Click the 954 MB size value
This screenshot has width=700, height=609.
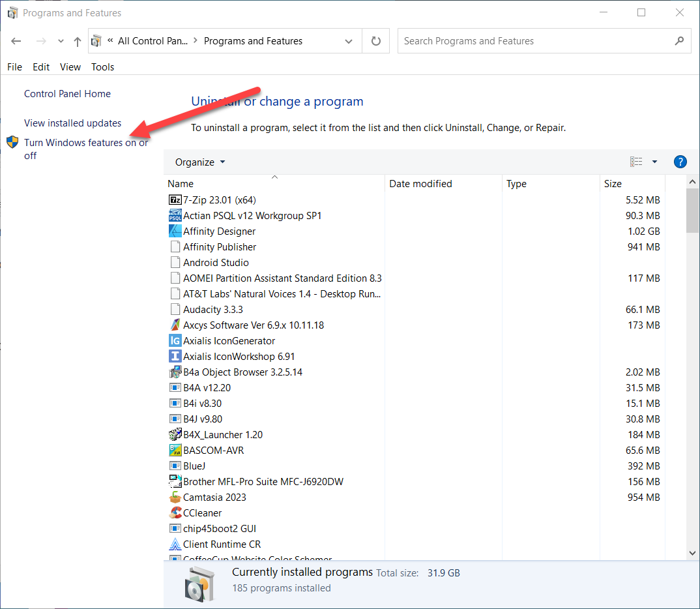[x=643, y=497]
